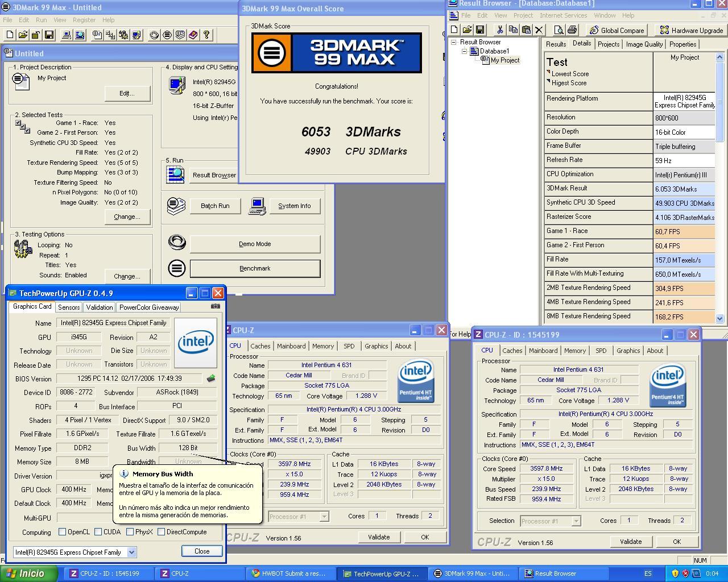Open the Sensors tab in GPU-Z
The image size is (728, 582).
coord(69,307)
